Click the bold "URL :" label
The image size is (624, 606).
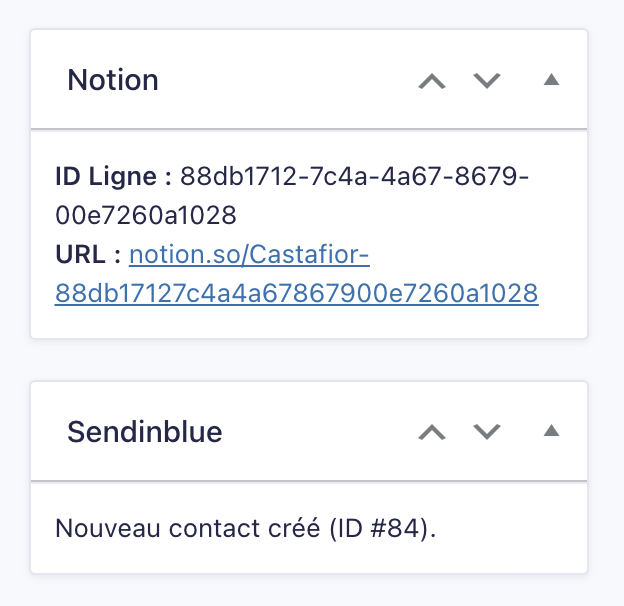pos(88,255)
